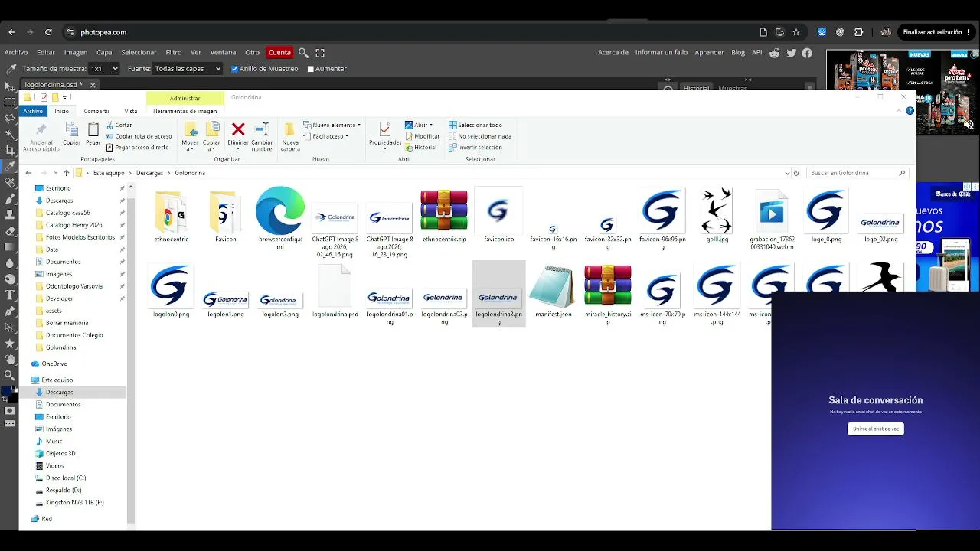Open Photopea Imagen menu
This screenshot has width=980, height=551.
pos(75,53)
